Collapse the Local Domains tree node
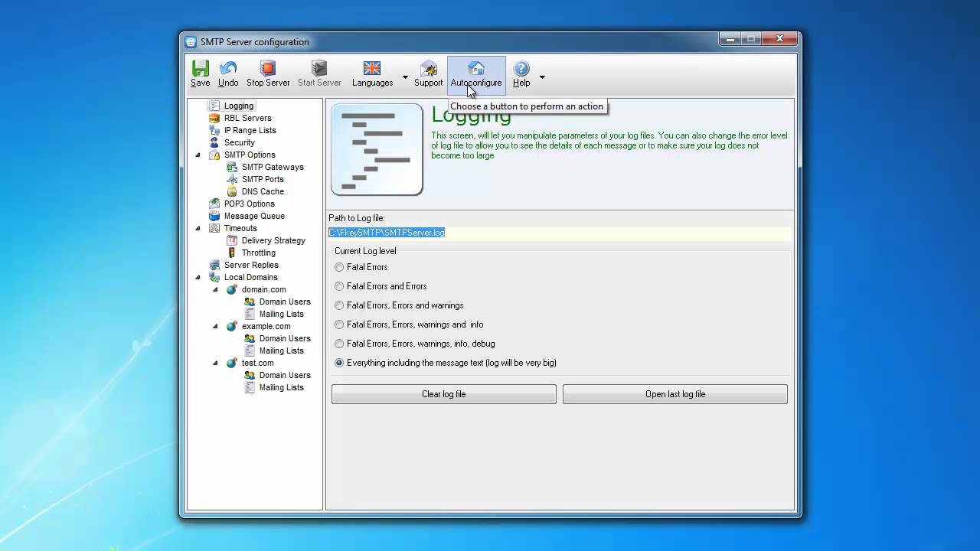980x551 pixels. point(198,278)
